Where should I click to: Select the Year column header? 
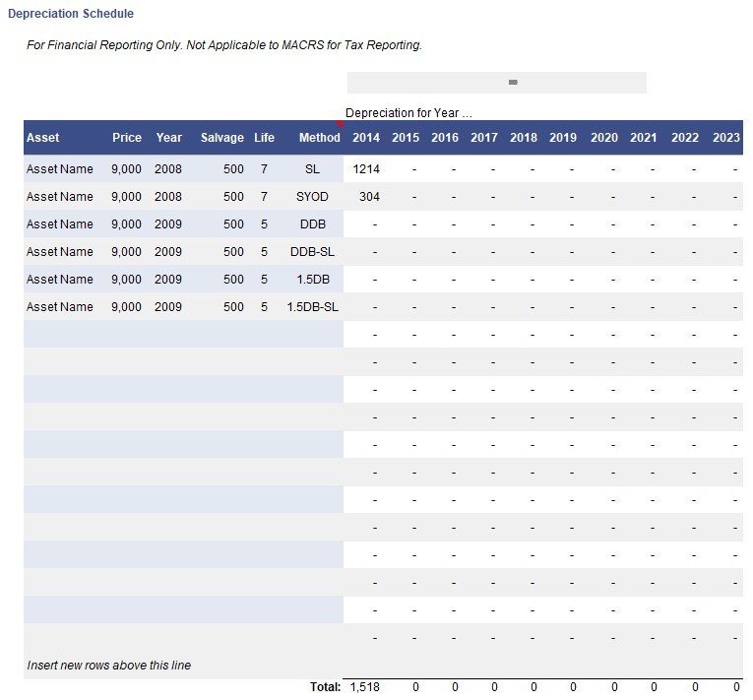coord(169,138)
